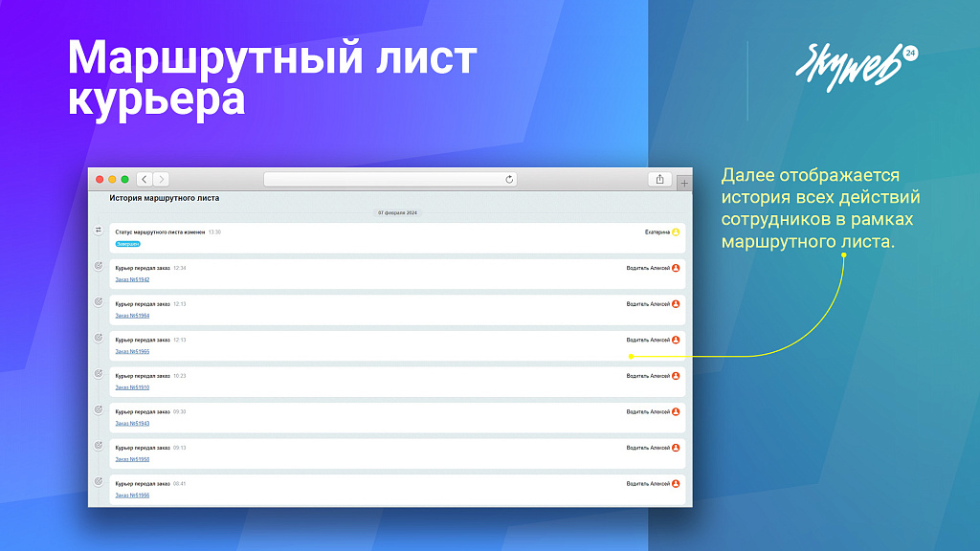Reload the page using the refresh icon
Screen dimensions: 980x551
510,180
